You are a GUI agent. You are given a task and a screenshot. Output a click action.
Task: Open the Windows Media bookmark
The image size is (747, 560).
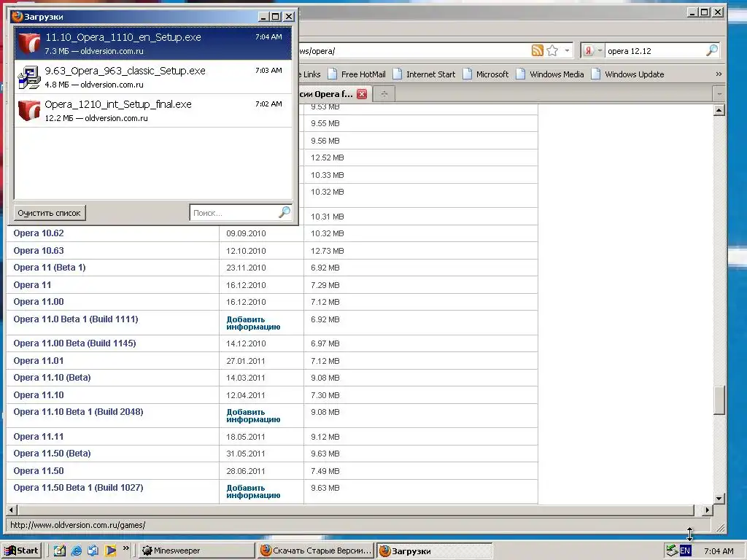(550, 74)
